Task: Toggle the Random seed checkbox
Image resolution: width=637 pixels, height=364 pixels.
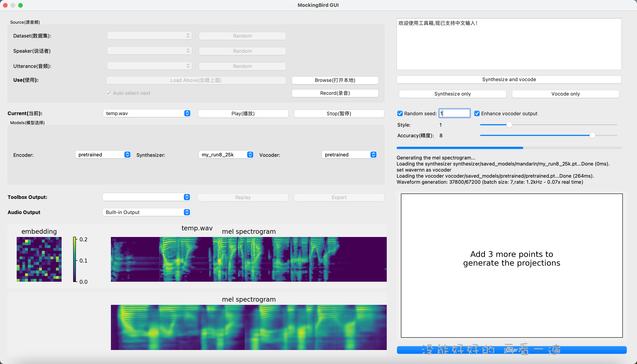Action: [400, 113]
